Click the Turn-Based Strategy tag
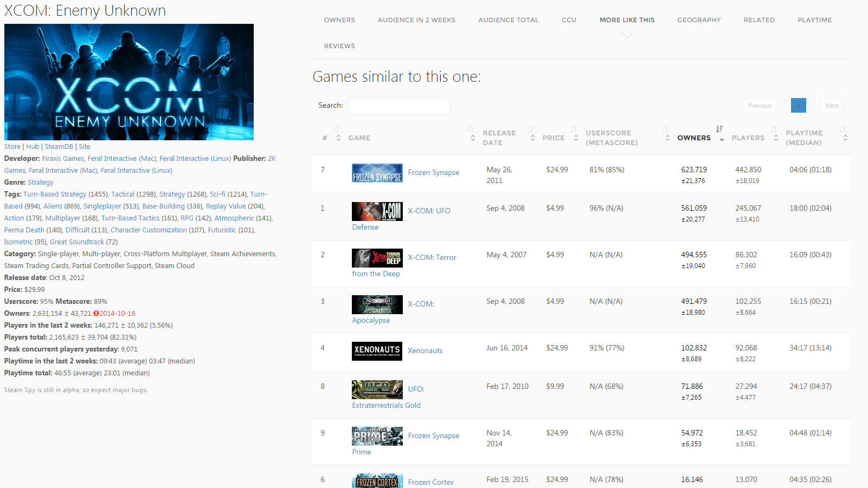This screenshot has height=488, width=868. (x=55, y=194)
